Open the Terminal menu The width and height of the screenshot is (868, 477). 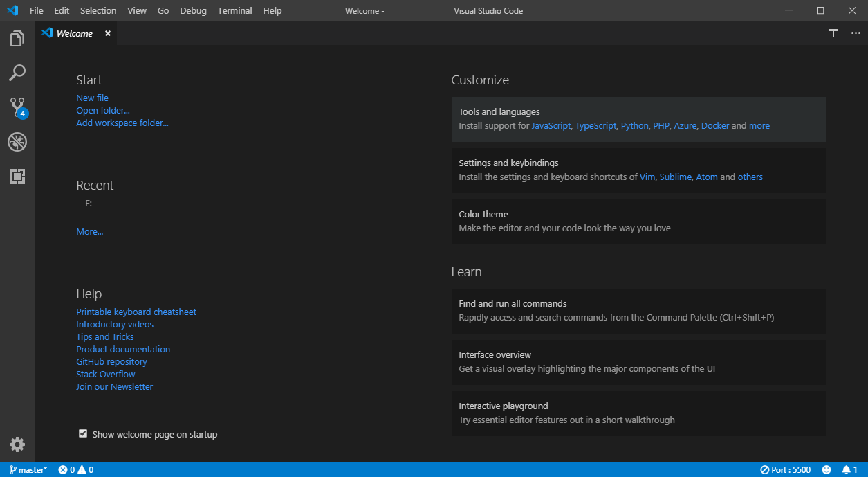234,10
